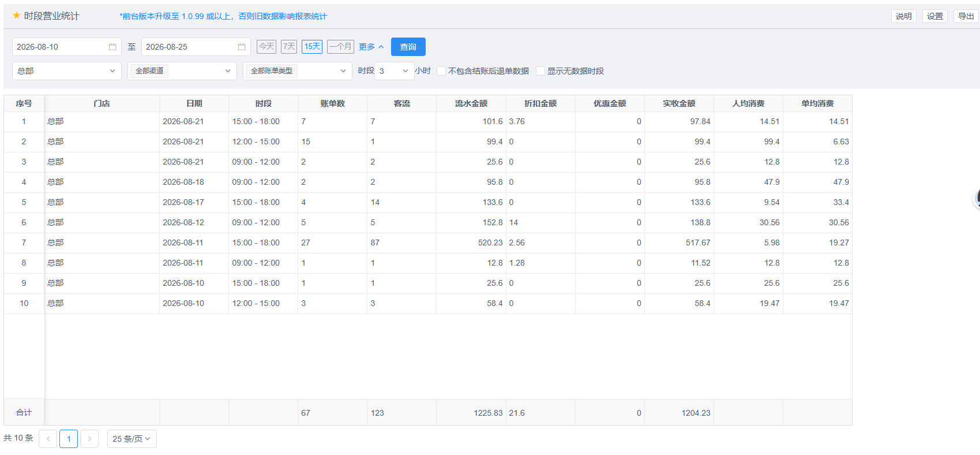The height and width of the screenshot is (455, 980).
Task: Open the calendar icon in the 2026-08-10 start date field
Action: (x=112, y=47)
